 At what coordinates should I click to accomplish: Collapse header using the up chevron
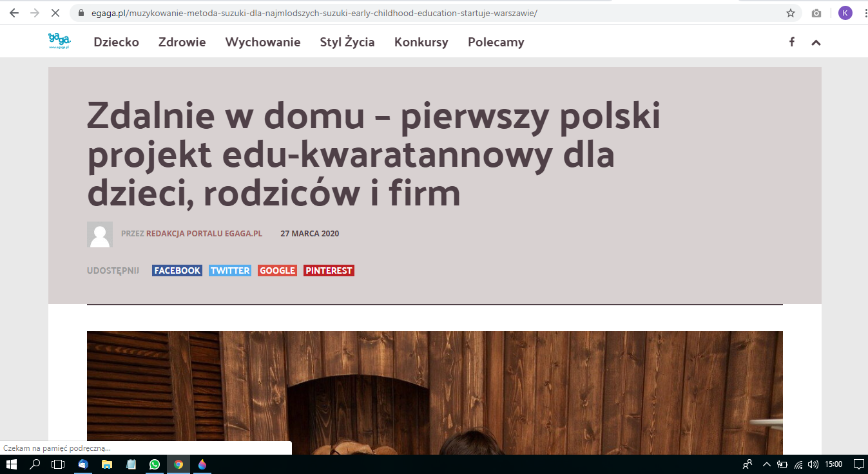[x=816, y=43]
